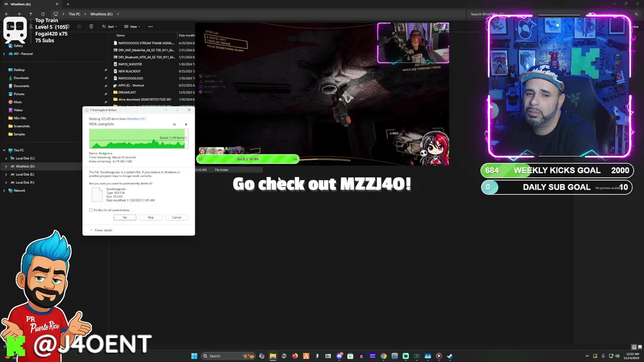Switch to details view at bottom right
Viewport: 644px width, 362px height.
click(x=634, y=347)
